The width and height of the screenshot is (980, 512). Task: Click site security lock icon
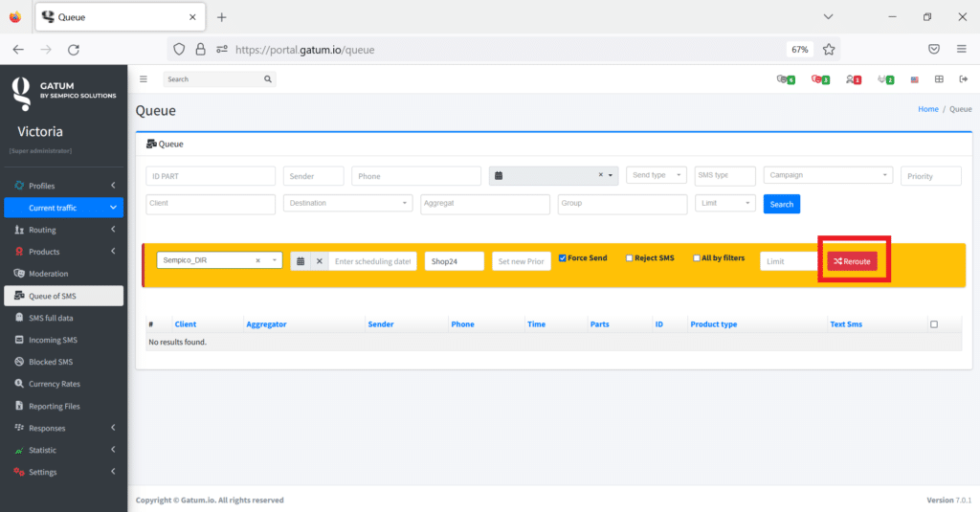pyautogui.click(x=201, y=50)
